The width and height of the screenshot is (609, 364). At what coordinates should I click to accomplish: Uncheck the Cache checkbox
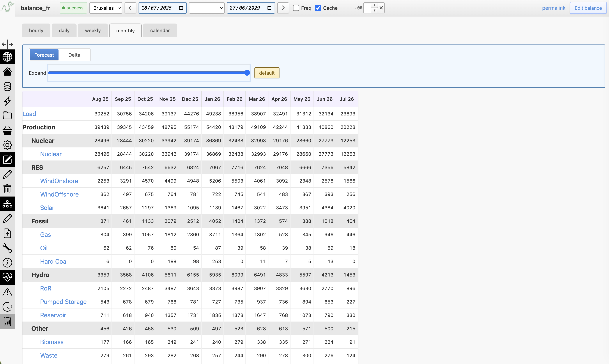318,8
